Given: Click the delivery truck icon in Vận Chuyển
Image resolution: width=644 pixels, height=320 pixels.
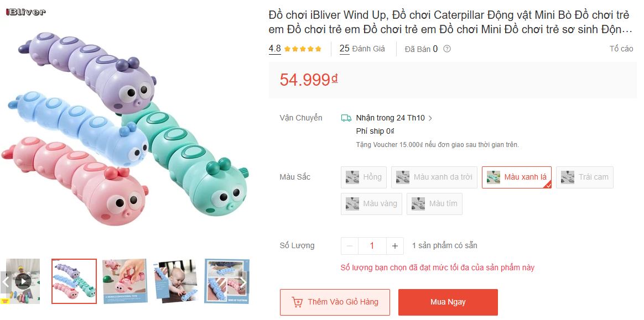Looking at the screenshot, I should click(x=346, y=118).
